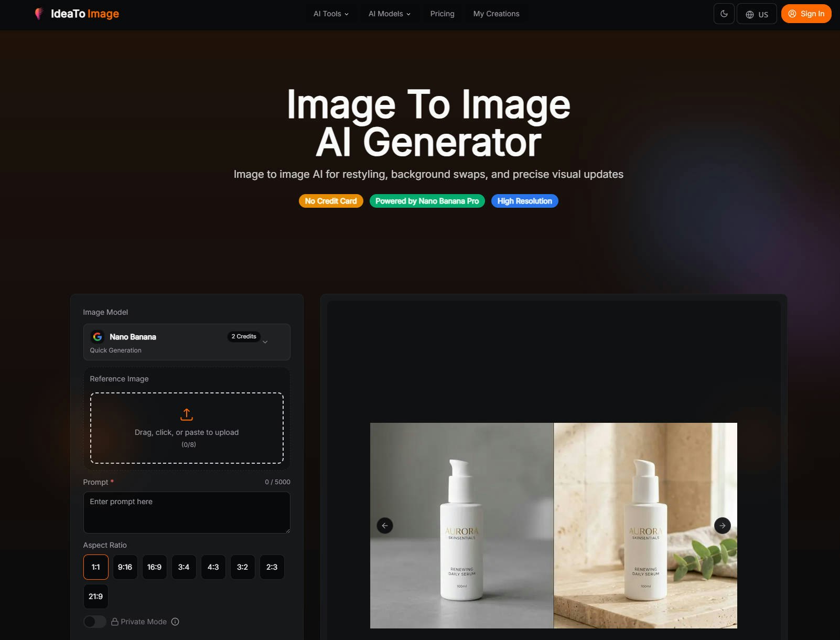840x640 pixels.
Task: Select the 9:16 aspect ratio
Action: pos(125,567)
